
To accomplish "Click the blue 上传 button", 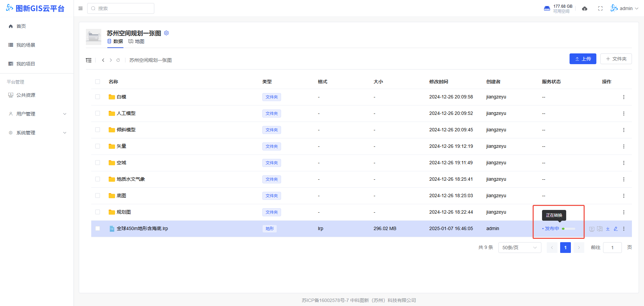I will (583, 59).
